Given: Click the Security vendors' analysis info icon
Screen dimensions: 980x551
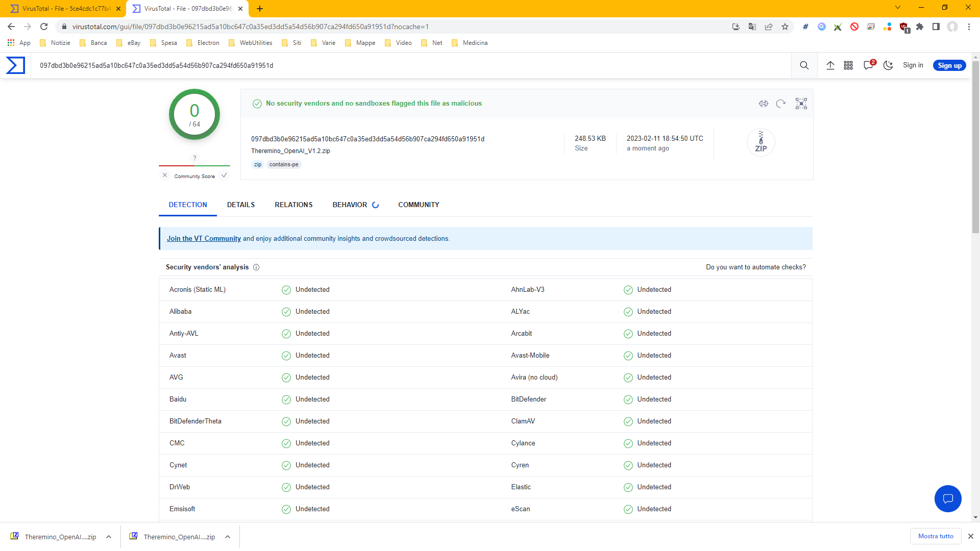Looking at the screenshot, I should (x=256, y=267).
